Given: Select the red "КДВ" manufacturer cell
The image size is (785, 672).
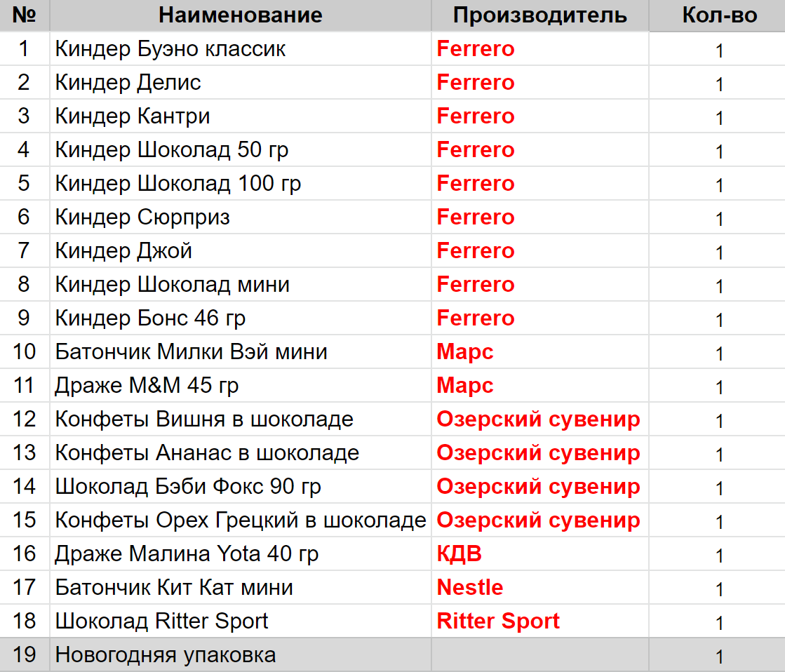Looking at the screenshot, I should [459, 554].
